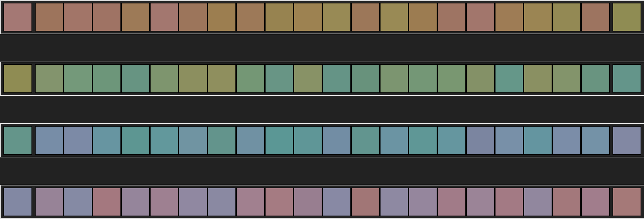The width and height of the screenshot is (644, 219).
Task: Click the rose swatch between the bottom row's bluish-lavender tiles
Action: (x=107, y=202)
